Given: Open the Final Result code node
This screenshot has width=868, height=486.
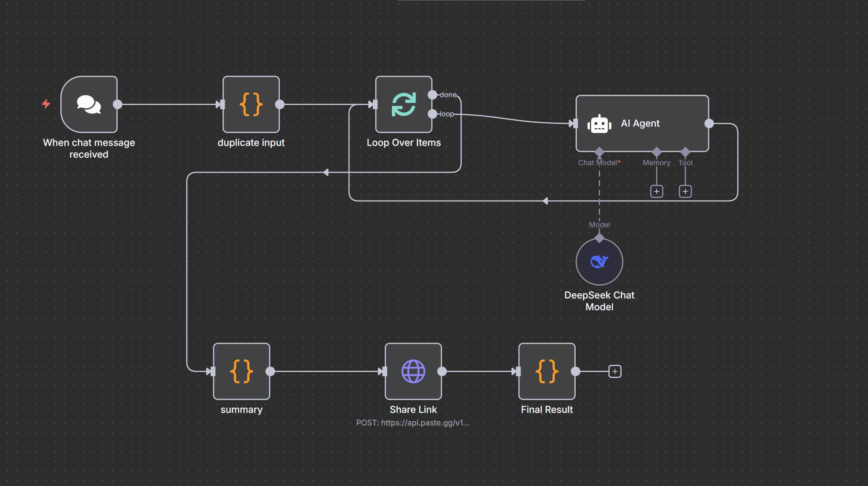Looking at the screenshot, I should [547, 371].
